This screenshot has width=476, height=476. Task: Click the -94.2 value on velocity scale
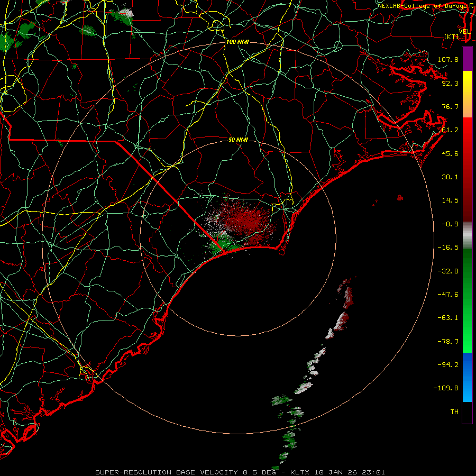(448, 364)
